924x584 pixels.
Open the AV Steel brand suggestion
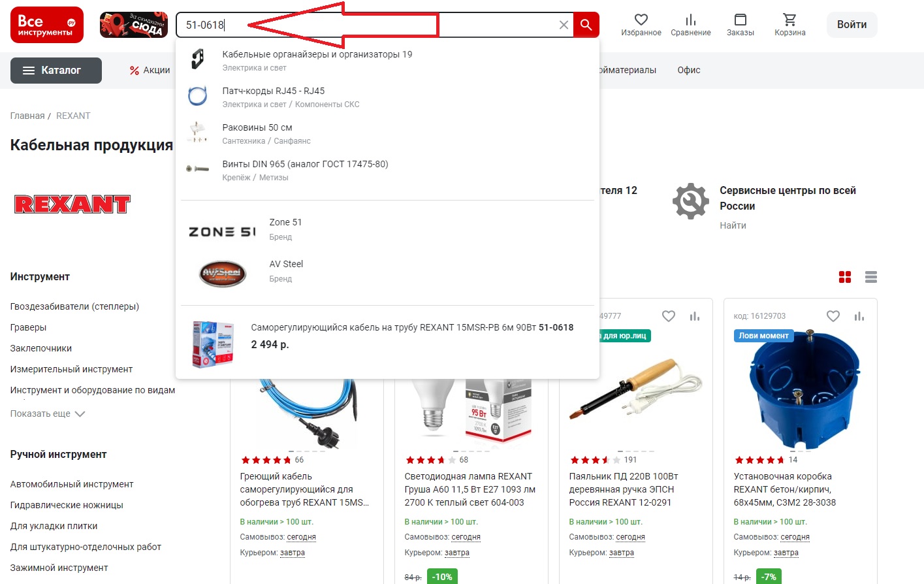pos(388,270)
